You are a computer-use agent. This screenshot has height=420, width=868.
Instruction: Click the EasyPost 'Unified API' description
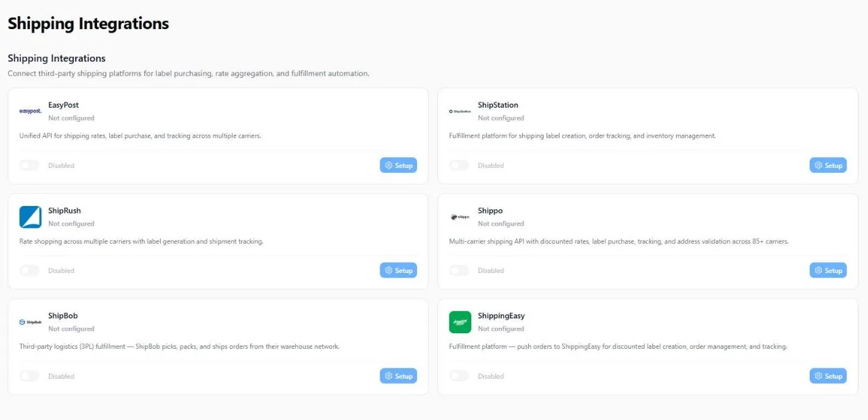click(140, 135)
